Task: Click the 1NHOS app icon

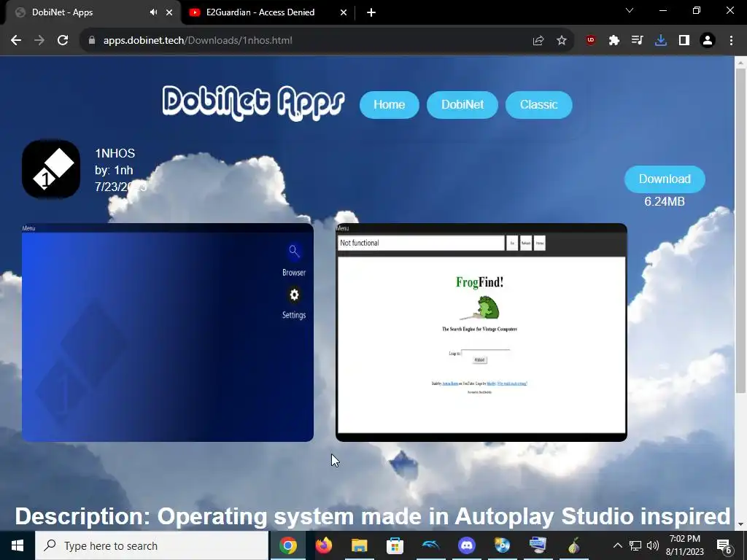Action: point(51,169)
